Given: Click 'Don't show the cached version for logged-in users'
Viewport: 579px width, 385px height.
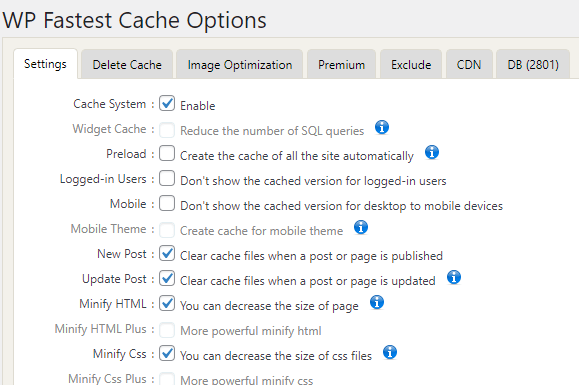Looking at the screenshot, I should (x=313, y=181).
